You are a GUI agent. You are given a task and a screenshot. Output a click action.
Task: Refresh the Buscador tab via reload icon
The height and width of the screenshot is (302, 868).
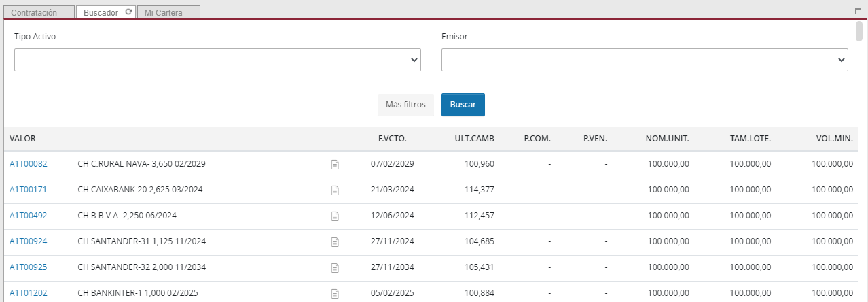click(x=128, y=12)
